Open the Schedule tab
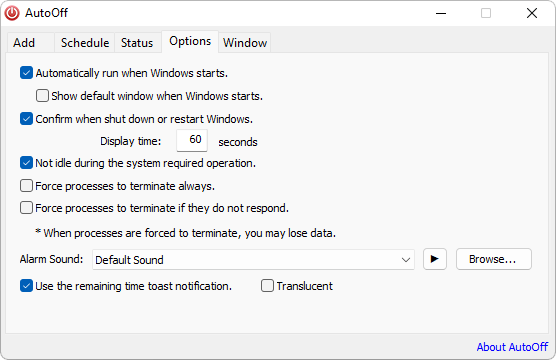 tap(85, 43)
